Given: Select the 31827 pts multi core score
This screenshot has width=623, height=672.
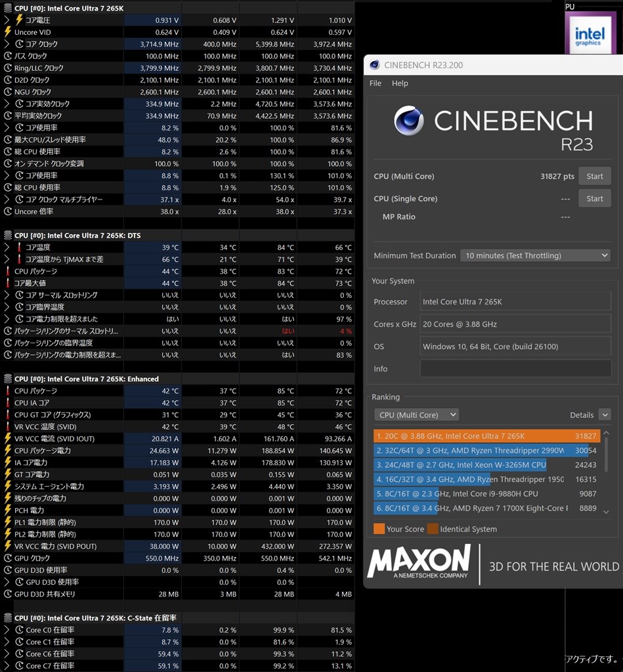Looking at the screenshot, I should 557,176.
